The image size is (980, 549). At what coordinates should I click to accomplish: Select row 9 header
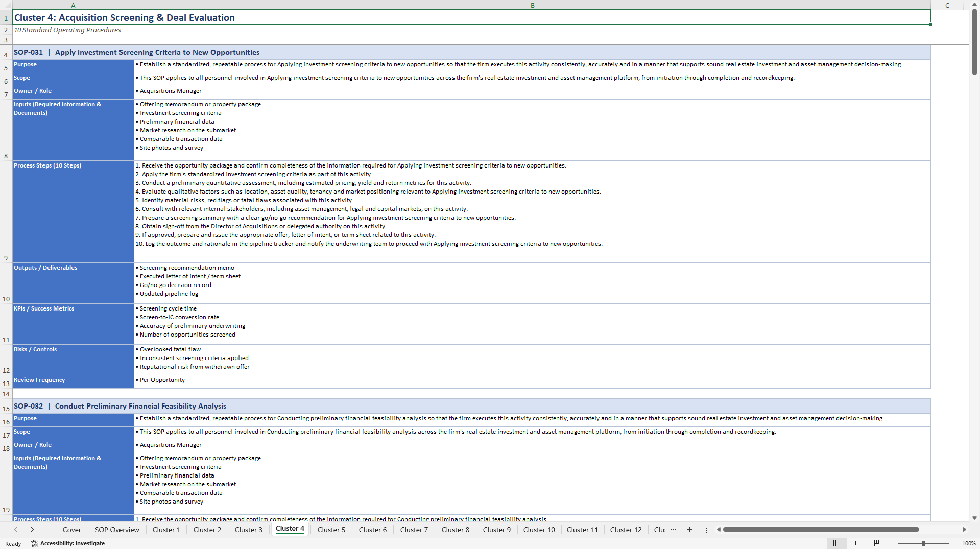tap(6, 212)
